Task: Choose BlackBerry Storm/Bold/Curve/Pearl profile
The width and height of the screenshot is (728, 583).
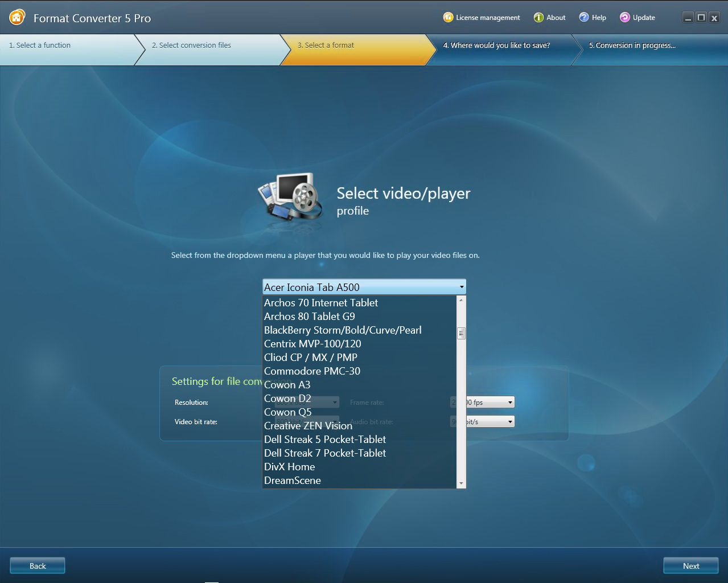Action: [x=343, y=330]
